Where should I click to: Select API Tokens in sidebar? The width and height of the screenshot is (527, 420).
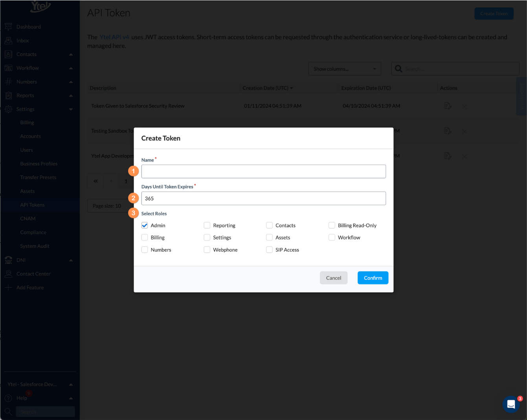tap(32, 205)
